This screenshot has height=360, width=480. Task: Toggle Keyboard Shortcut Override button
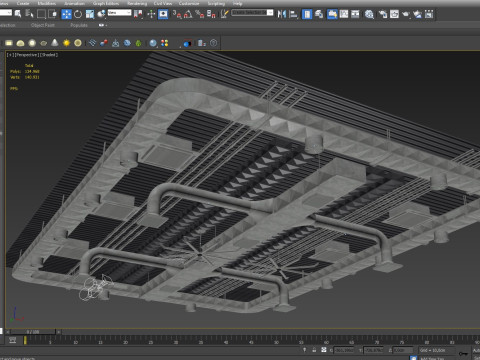[163, 14]
